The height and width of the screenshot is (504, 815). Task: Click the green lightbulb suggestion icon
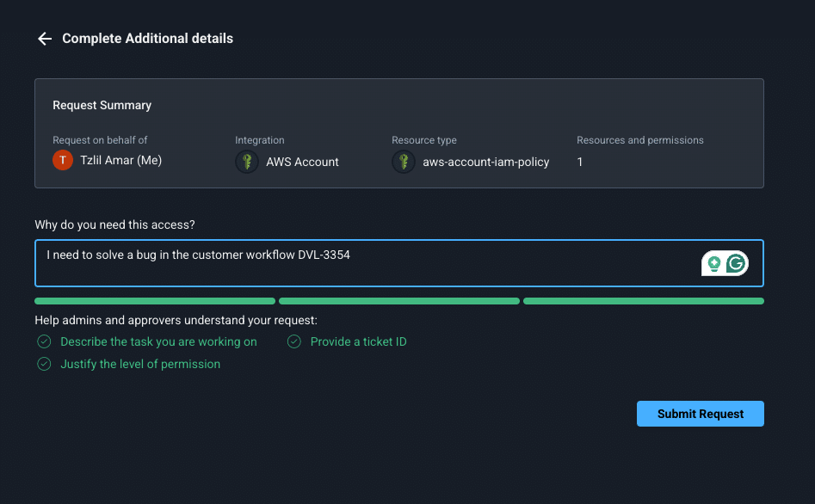713,264
